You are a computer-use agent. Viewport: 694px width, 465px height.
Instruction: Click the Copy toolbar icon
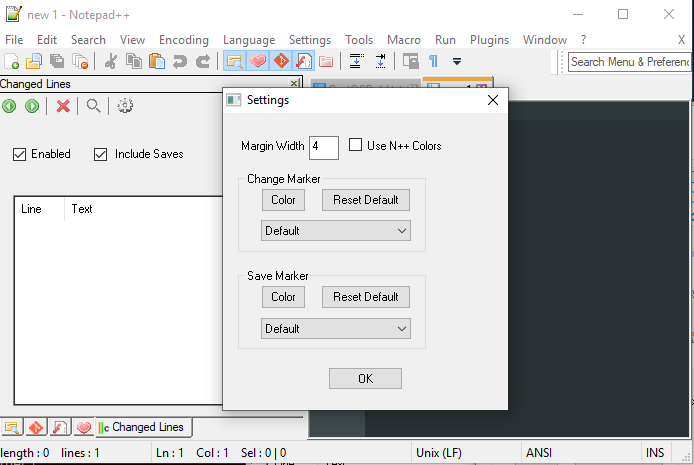tap(134, 61)
